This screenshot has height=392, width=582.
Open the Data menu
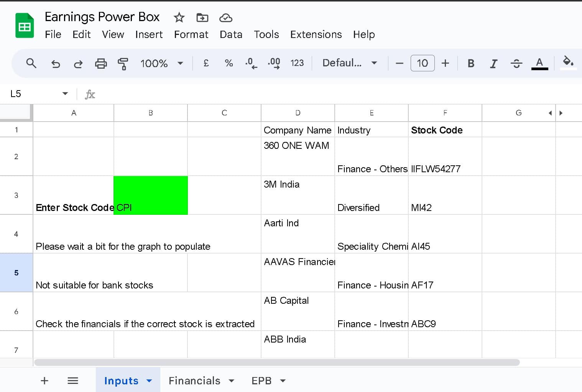point(230,35)
